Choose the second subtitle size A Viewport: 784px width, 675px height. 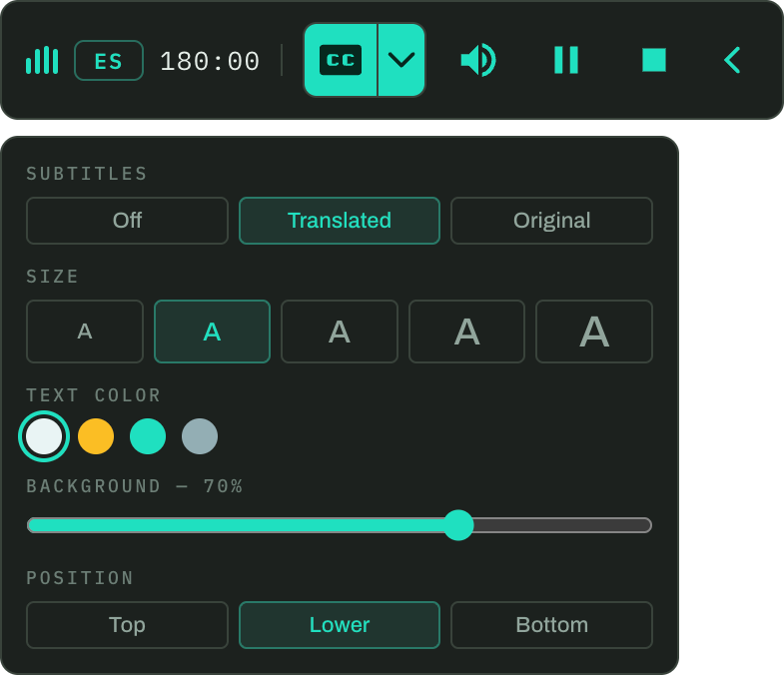(x=212, y=332)
